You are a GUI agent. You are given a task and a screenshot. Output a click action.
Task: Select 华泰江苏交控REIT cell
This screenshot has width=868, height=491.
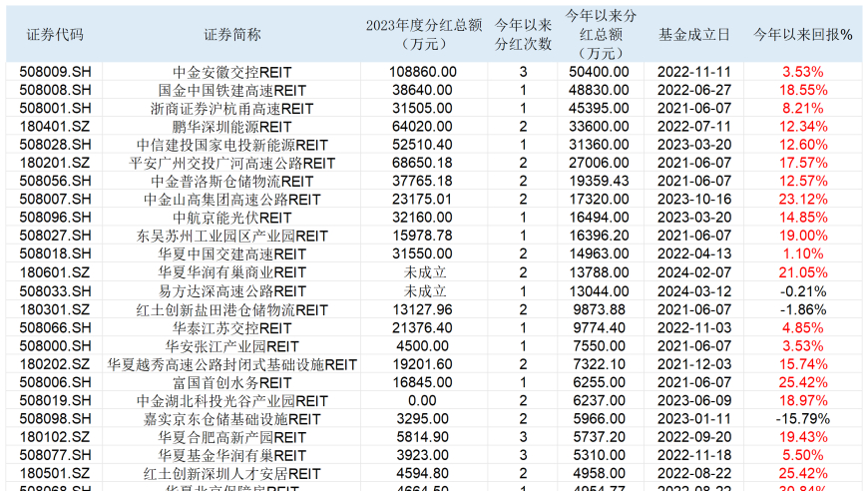pyautogui.click(x=231, y=327)
